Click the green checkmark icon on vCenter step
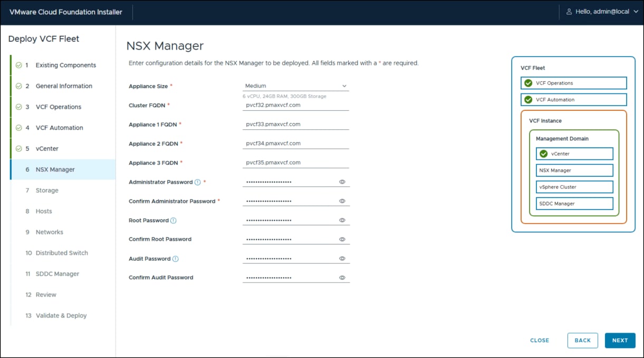The height and width of the screenshot is (358, 644). point(18,149)
